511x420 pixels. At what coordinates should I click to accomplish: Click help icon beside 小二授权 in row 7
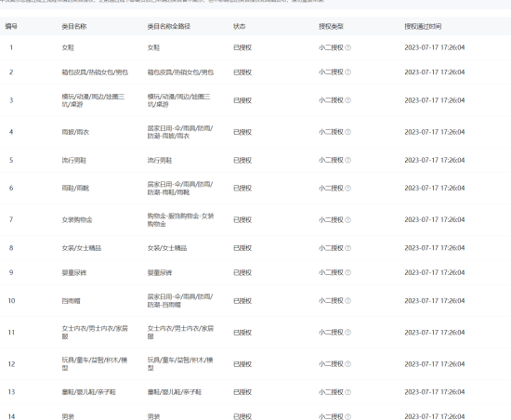pos(347,220)
